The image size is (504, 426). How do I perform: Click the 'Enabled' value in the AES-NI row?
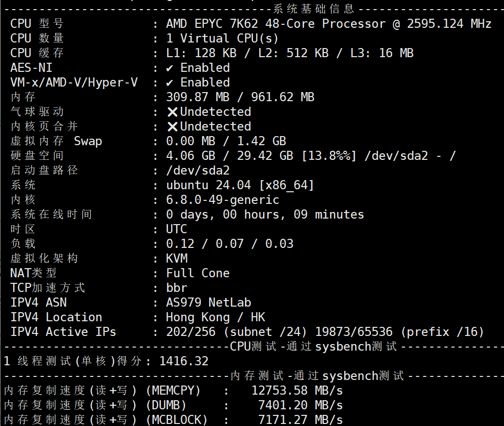pyautogui.click(x=205, y=68)
